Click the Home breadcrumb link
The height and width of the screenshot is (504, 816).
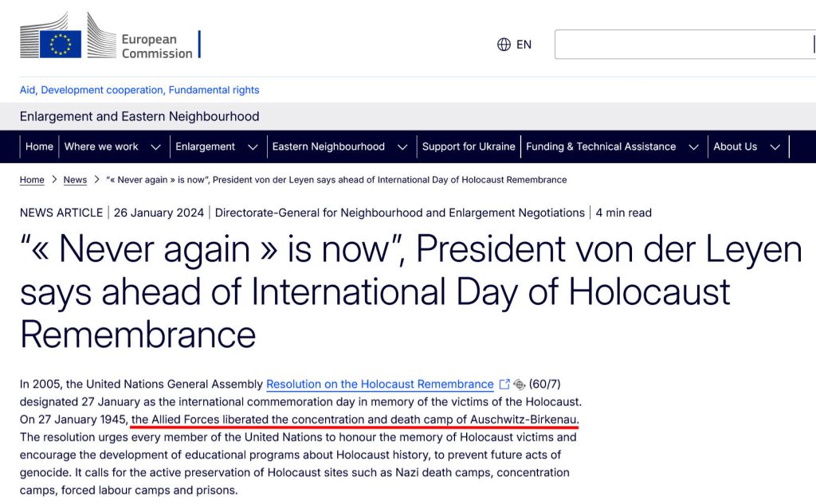32,180
